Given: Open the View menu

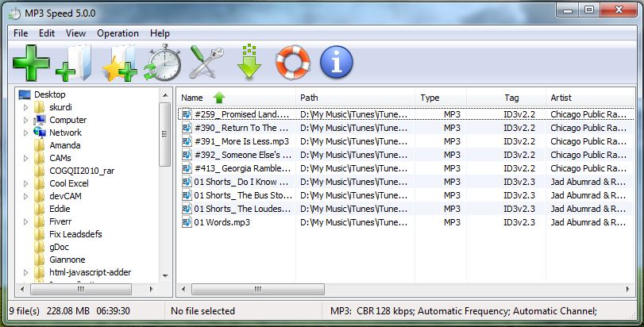Looking at the screenshot, I should pos(75,33).
